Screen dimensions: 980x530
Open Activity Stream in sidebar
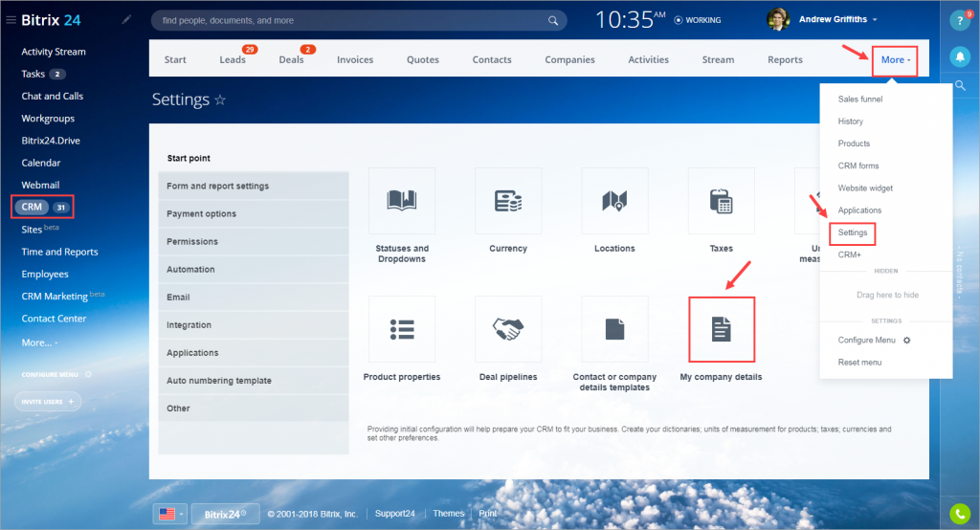(x=54, y=52)
